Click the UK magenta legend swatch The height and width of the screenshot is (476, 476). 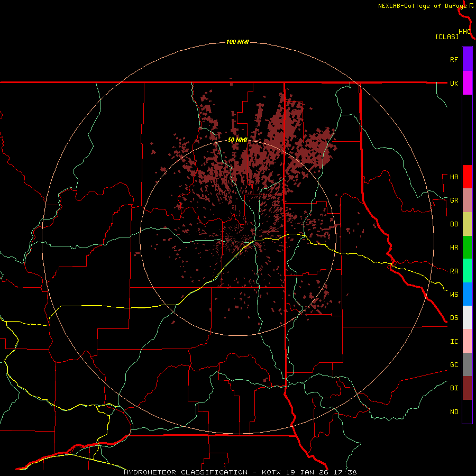pos(467,83)
